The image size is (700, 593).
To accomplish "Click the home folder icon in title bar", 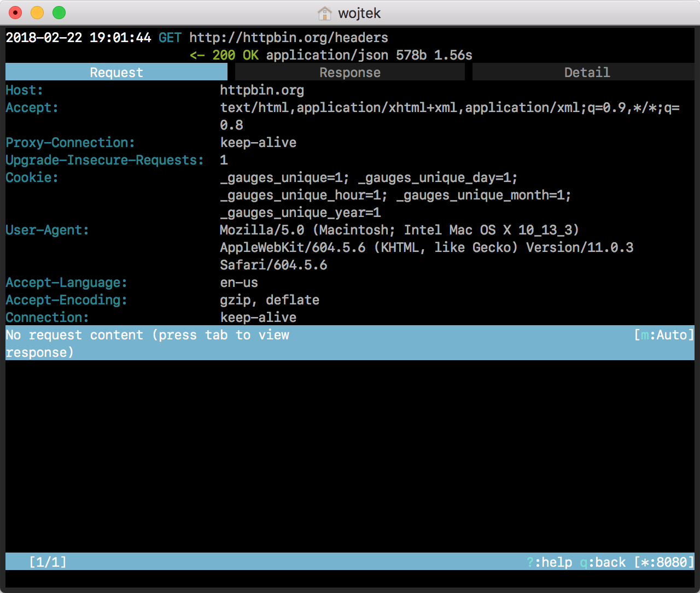I will pyautogui.click(x=324, y=13).
